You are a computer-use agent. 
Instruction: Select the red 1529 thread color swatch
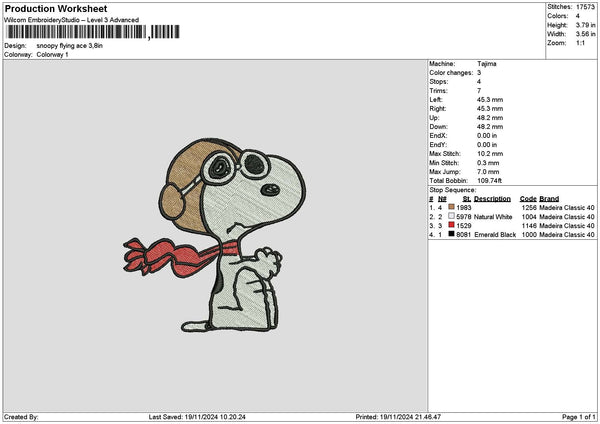tap(452, 225)
